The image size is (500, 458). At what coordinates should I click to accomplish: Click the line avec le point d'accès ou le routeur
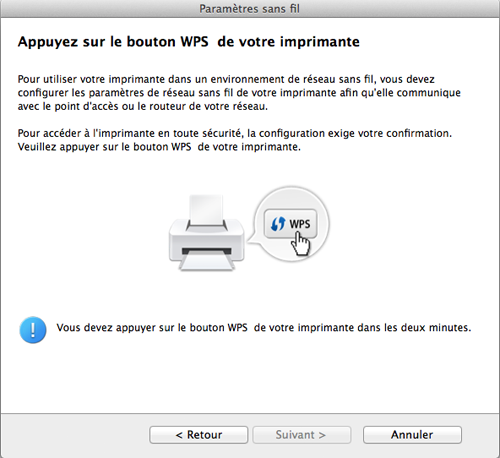click(x=143, y=106)
